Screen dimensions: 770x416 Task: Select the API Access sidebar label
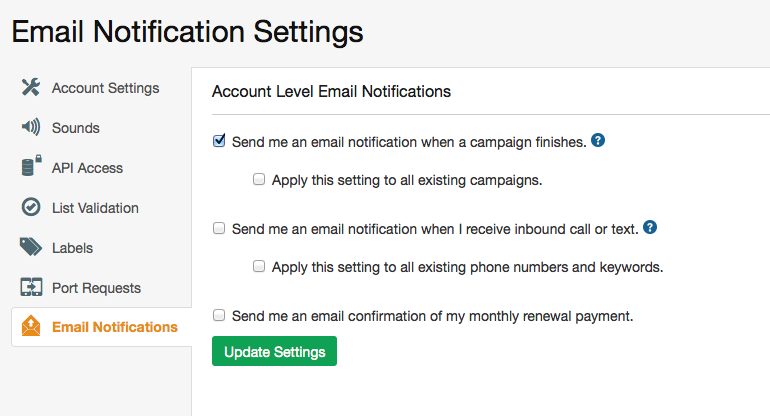pos(87,168)
